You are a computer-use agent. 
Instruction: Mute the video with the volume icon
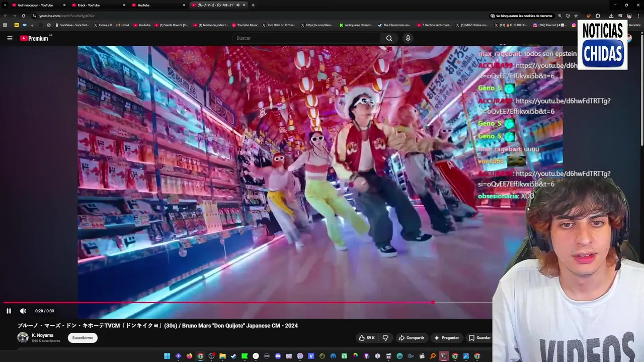[x=23, y=311]
